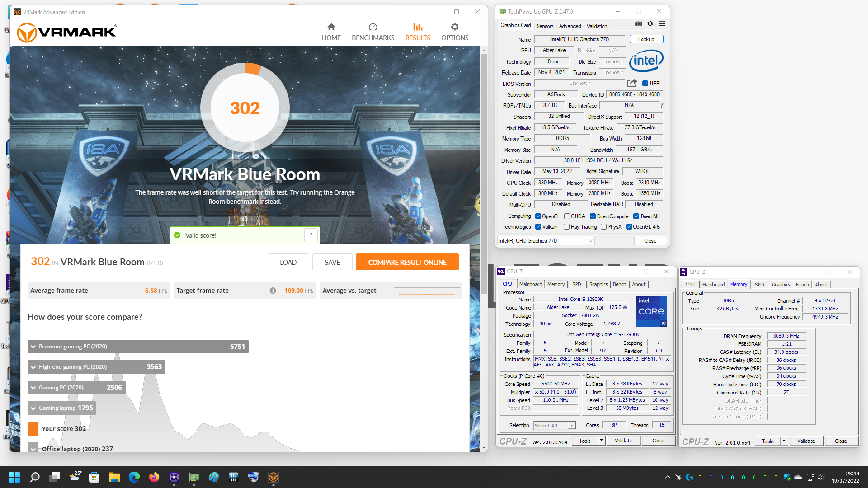Open SPD tab in right CPU-Z window

point(759,285)
